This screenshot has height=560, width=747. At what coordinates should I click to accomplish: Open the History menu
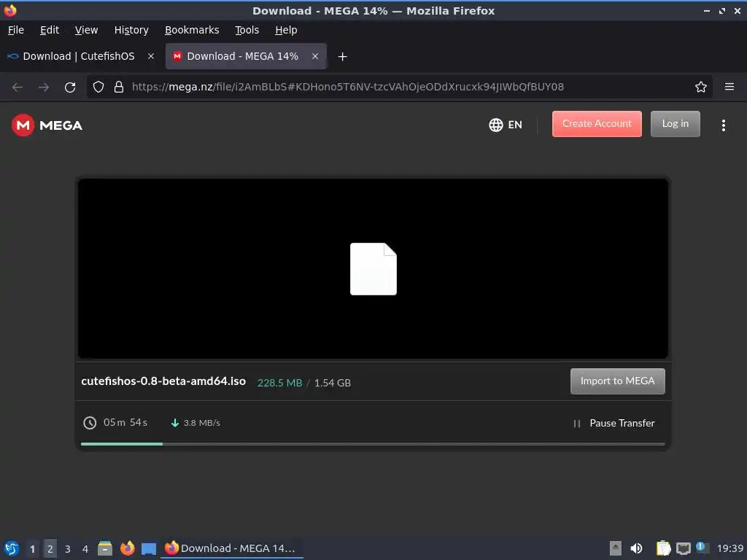[131, 30]
